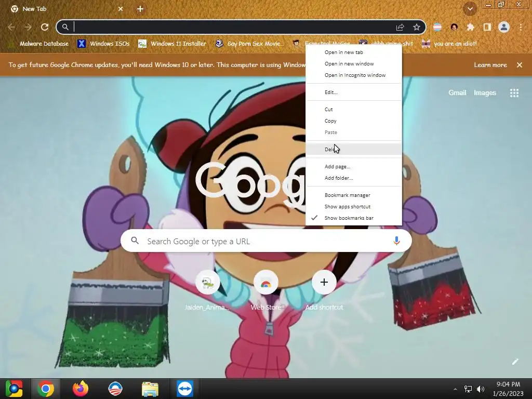Click the customize page pencil icon

click(515, 362)
